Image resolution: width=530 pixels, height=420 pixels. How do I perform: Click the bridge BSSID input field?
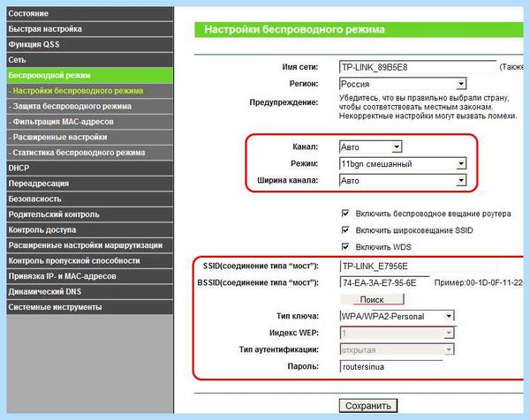click(384, 282)
